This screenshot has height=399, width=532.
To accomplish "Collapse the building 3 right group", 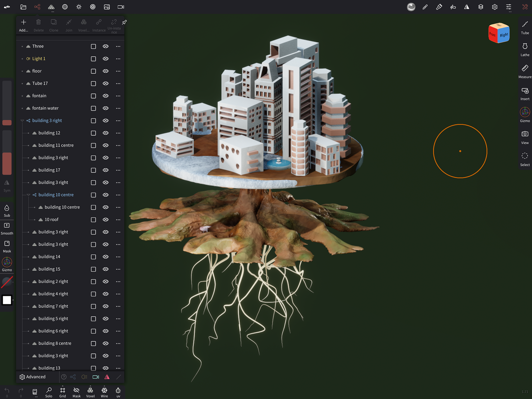I will tap(22, 121).
